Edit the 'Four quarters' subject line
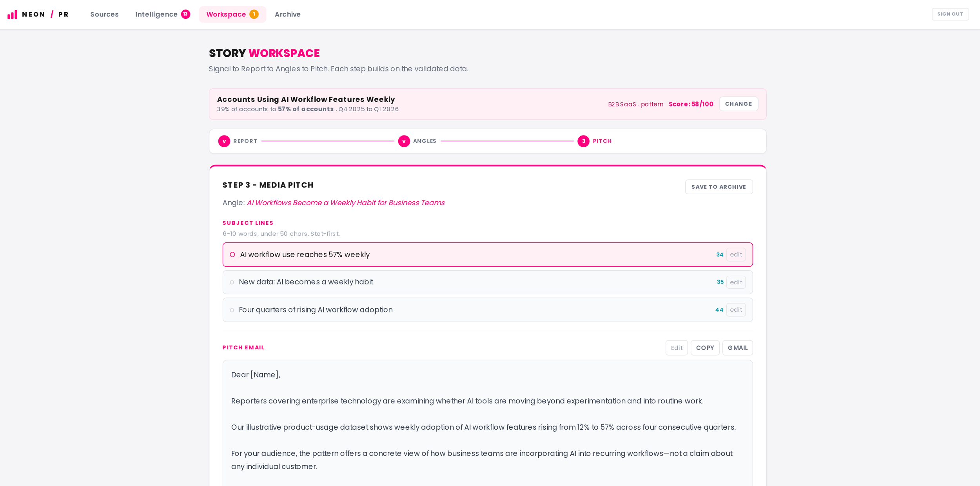Screen dimensions: 980x486 click(x=736, y=310)
